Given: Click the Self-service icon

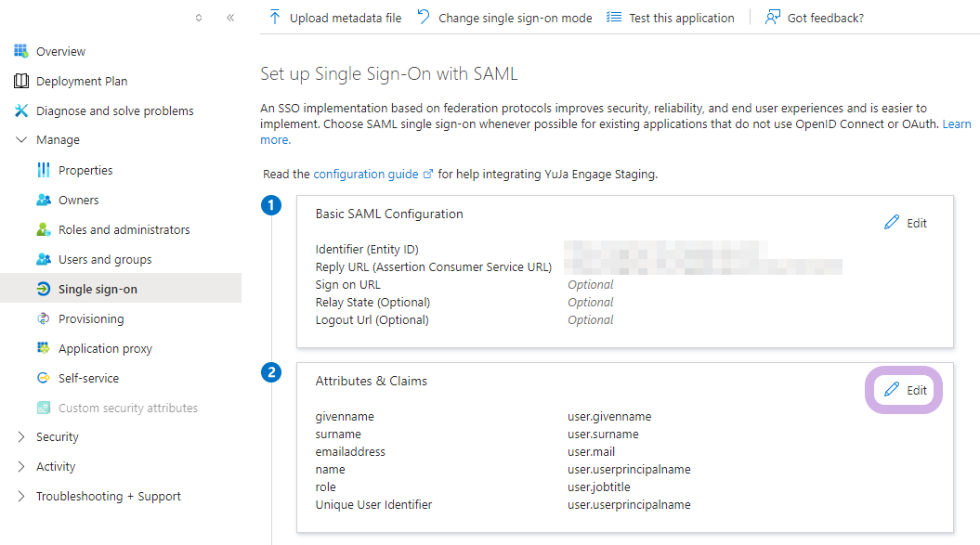Looking at the screenshot, I should tap(43, 378).
